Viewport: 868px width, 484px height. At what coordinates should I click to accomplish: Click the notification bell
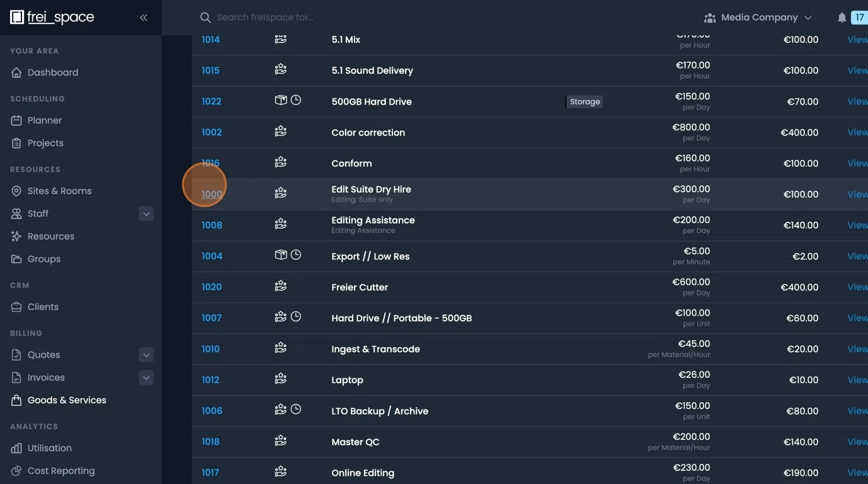coord(842,17)
